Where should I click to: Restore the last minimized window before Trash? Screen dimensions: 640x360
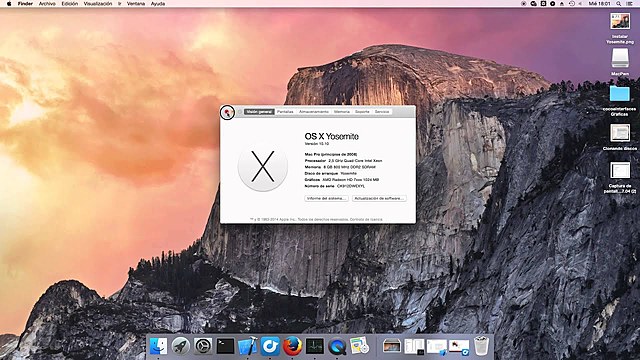point(459,347)
